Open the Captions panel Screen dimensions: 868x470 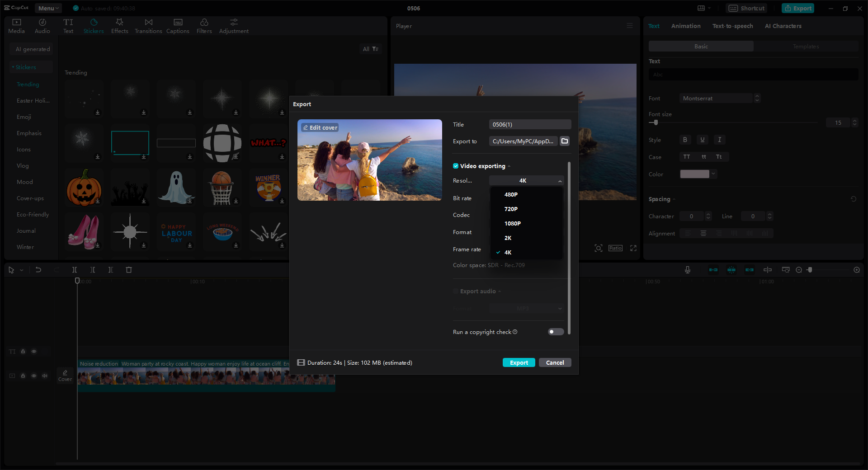coord(178,25)
